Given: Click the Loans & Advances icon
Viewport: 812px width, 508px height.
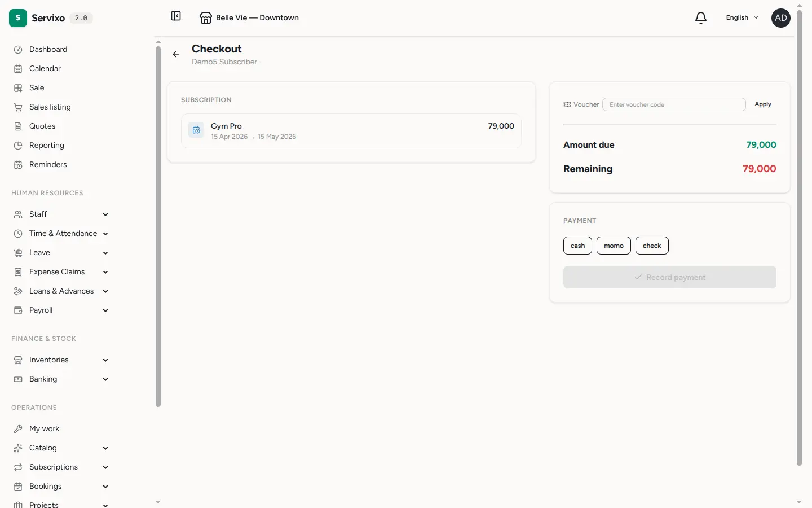Looking at the screenshot, I should tap(18, 291).
